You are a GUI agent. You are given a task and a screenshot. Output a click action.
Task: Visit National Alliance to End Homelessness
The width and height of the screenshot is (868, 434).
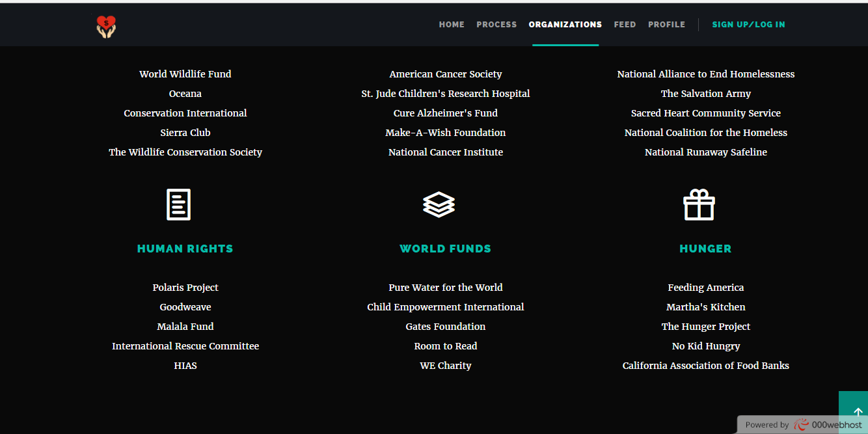pos(706,74)
